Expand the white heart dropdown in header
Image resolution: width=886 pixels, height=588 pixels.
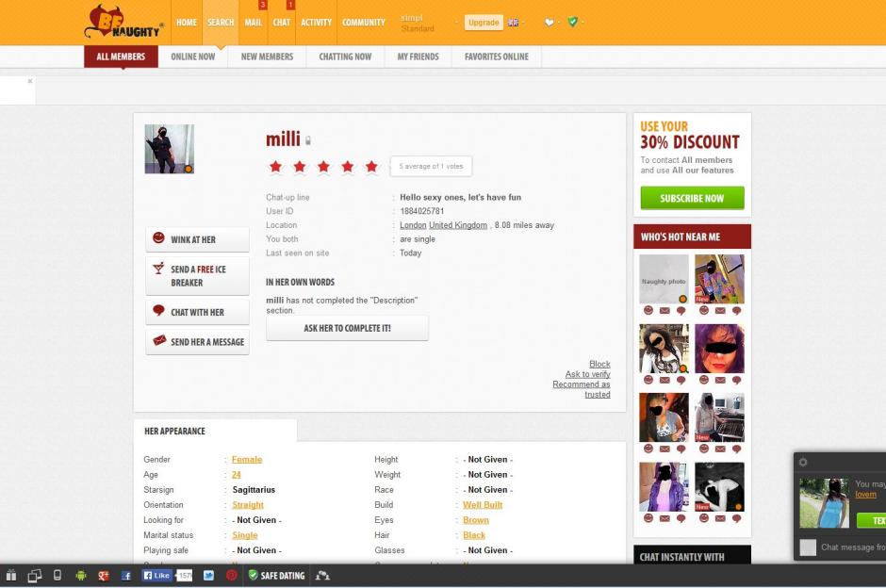[551, 23]
